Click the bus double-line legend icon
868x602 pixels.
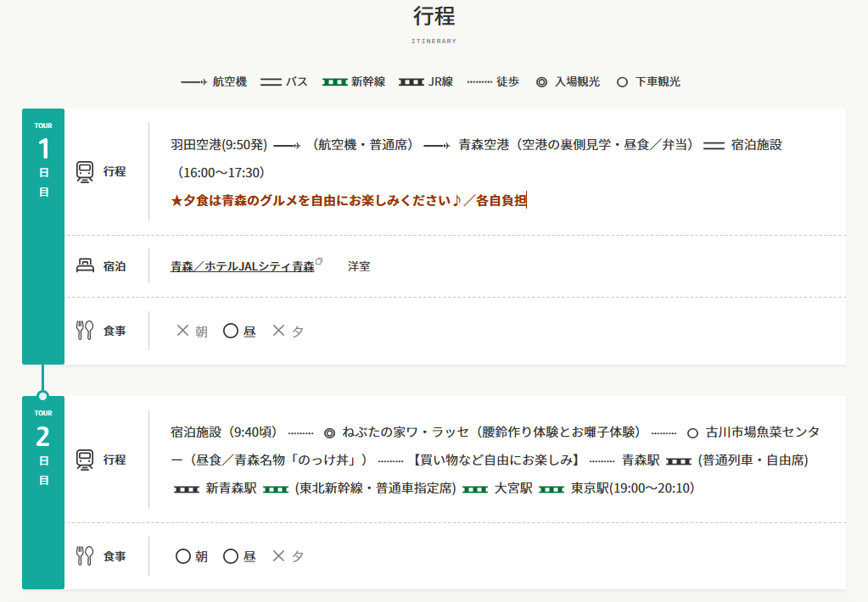(271, 82)
